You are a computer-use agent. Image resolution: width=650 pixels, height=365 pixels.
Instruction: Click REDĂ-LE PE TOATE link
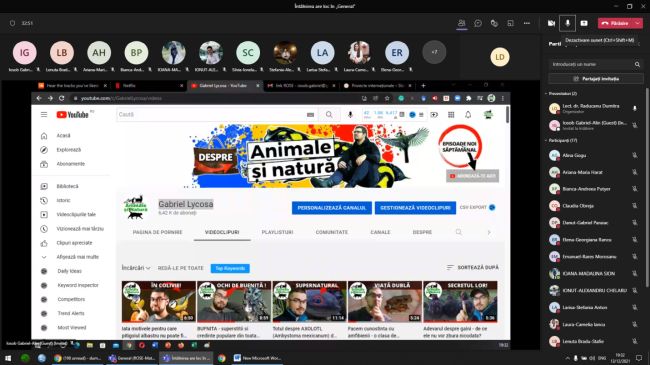tap(181, 268)
